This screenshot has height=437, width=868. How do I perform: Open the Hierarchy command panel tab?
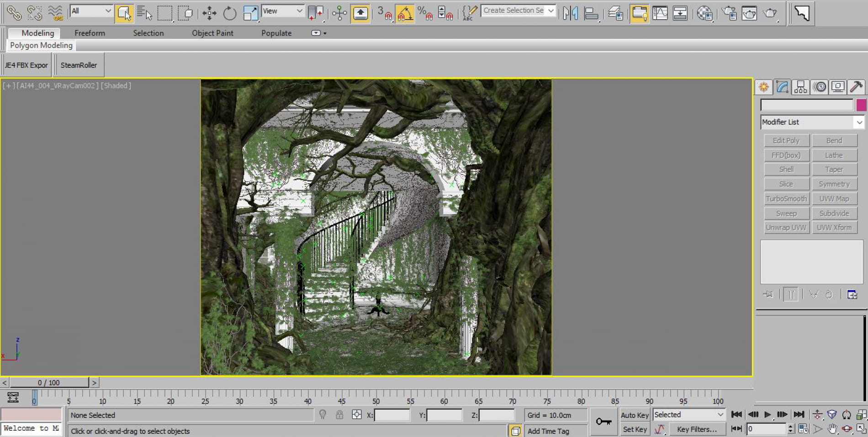point(800,87)
